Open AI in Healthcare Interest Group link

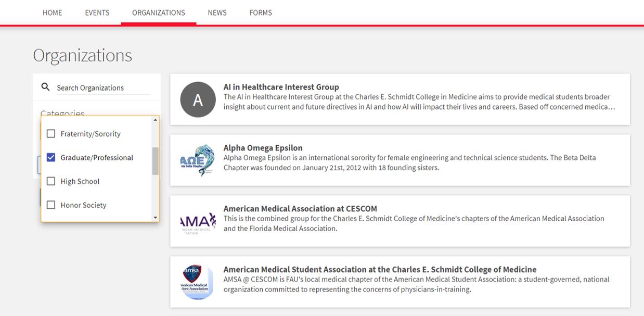[281, 87]
